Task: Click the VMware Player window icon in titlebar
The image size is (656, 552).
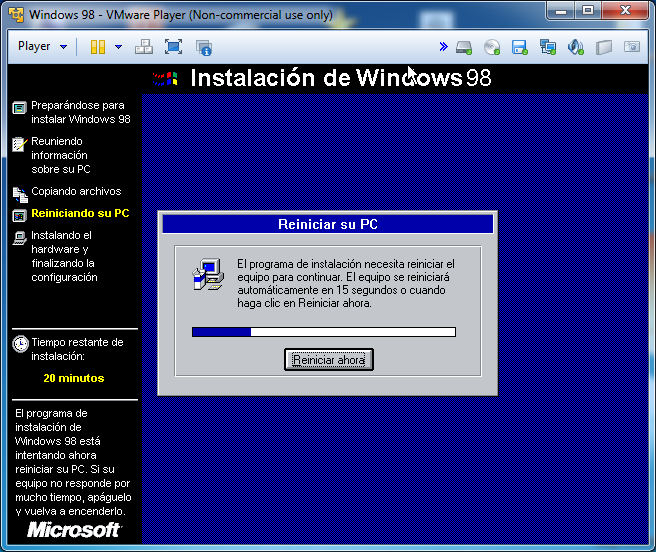Action: tap(15, 16)
